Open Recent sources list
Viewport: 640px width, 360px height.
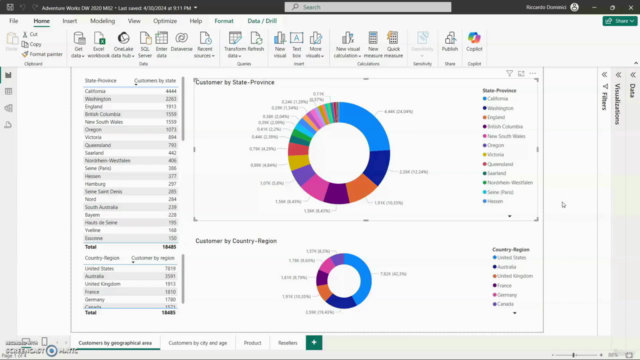204,45
